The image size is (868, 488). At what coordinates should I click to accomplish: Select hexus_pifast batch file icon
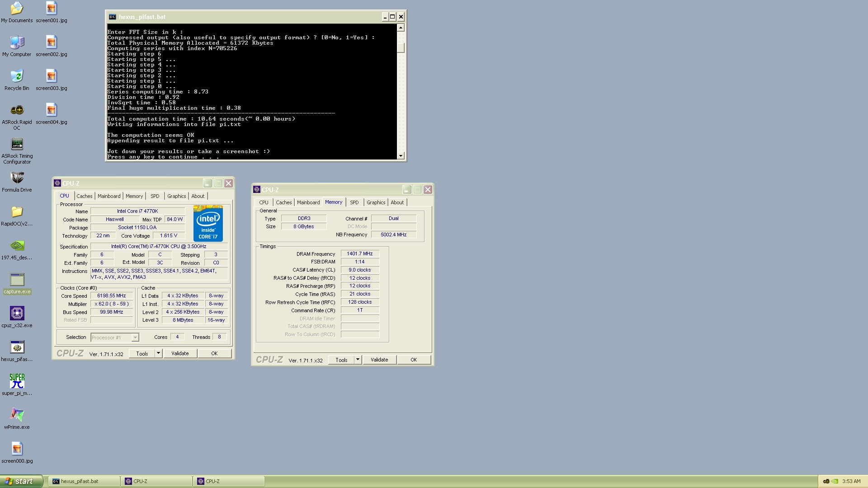[x=17, y=351]
